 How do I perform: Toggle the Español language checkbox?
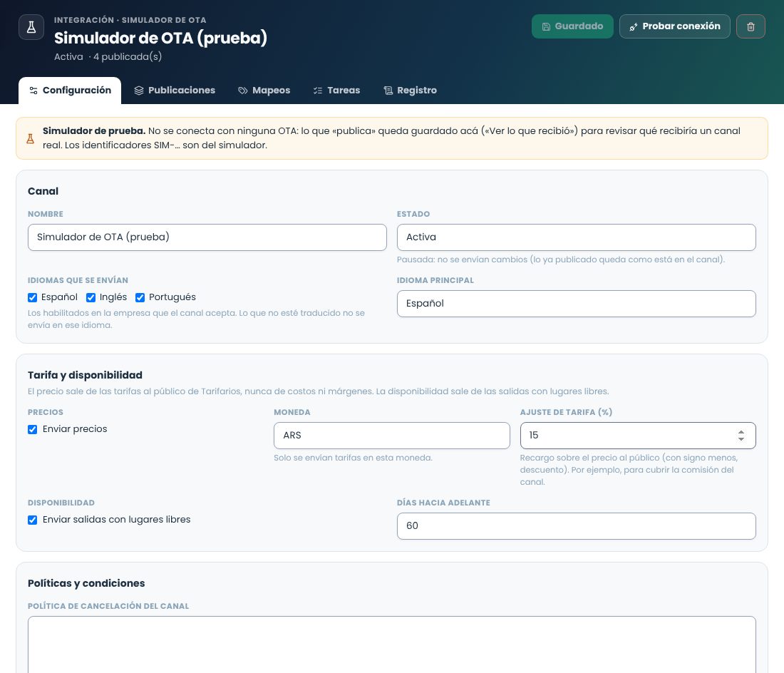33,297
